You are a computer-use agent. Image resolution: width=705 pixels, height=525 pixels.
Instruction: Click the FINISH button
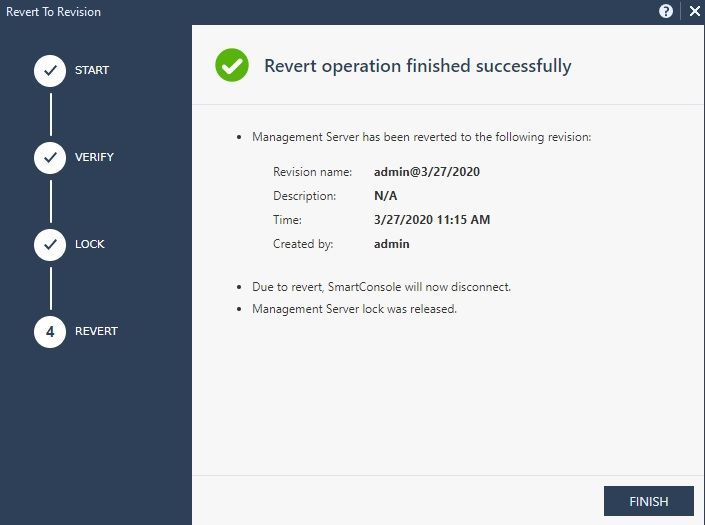click(x=648, y=501)
